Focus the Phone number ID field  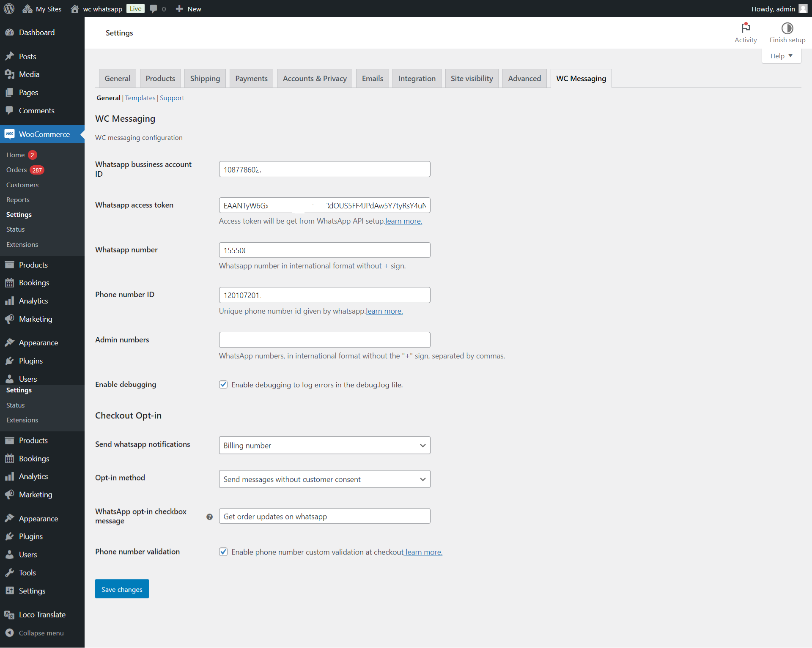(x=324, y=295)
